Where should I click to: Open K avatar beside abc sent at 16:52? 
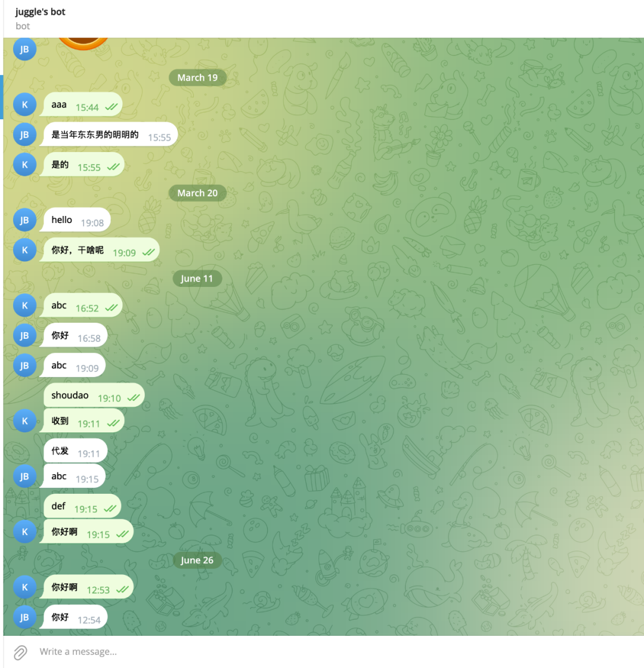[x=24, y=305]
